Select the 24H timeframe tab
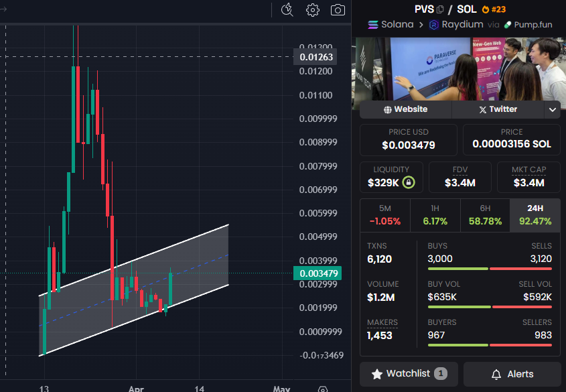This screenshot has width=566, height=392. click(535, 215)
